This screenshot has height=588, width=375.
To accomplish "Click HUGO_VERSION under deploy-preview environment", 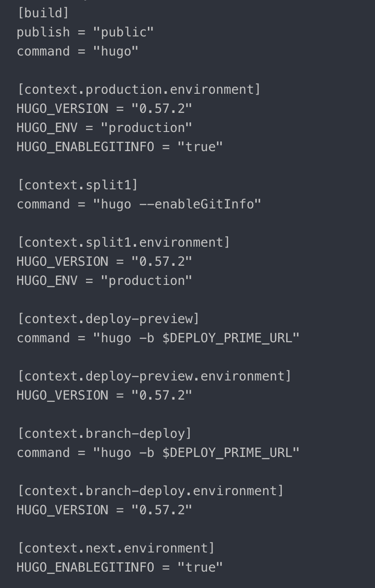I will coord(104,395).
